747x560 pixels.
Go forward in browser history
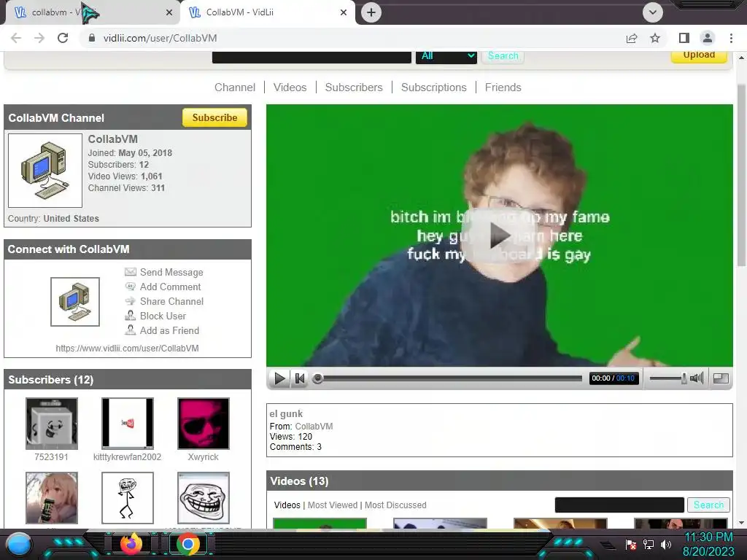coord(39,38)
